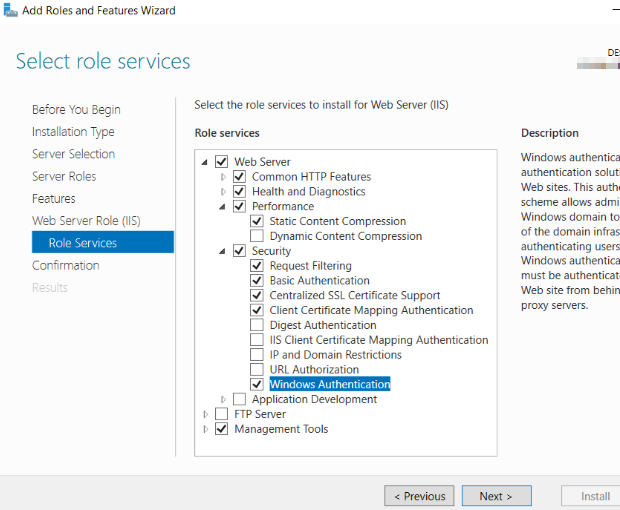This screenshot has height=510, width=620.
Task: Toggle Health and Diagnostics checkbox
Action: tap(239, 191)
